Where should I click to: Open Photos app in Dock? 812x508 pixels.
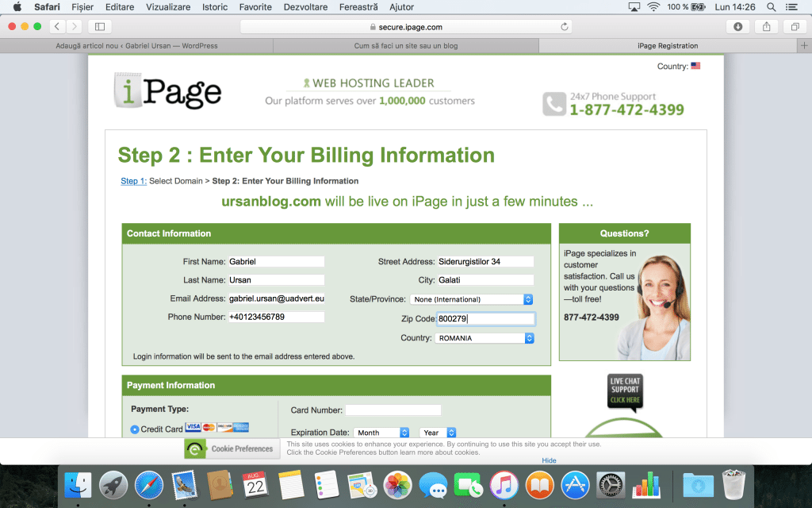[x=397, y=486]
